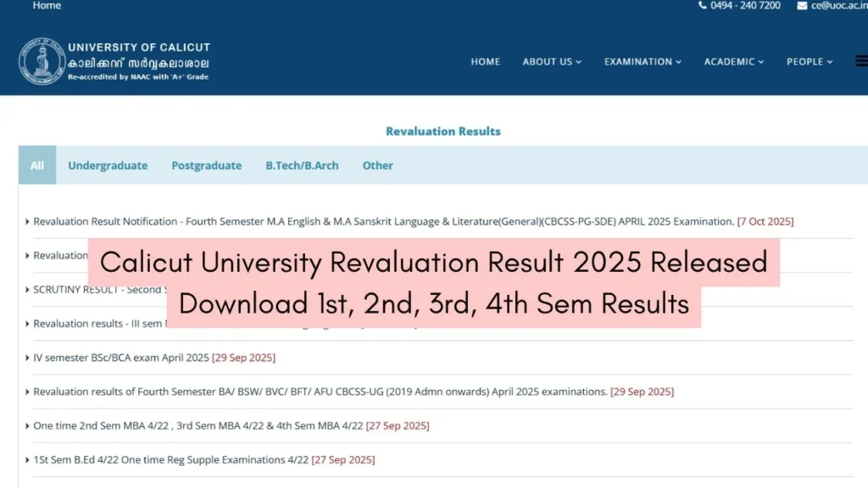The image size is (868, 488).
Task: Open the Academic dropdown menu
Action: (x=733, y=62)
